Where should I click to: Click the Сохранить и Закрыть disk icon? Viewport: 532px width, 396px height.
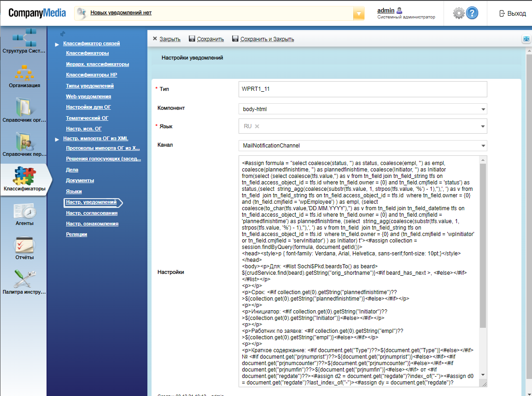pyautogui.click(x=235, y=39)
